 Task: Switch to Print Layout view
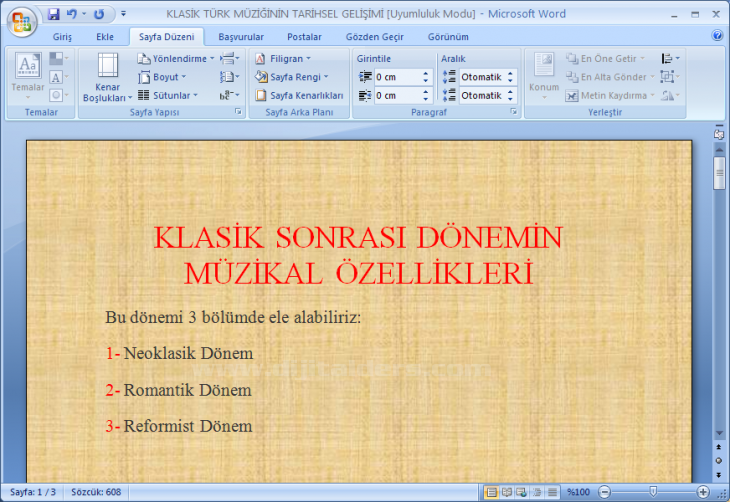pyautogui.click(x=492, y=492)
